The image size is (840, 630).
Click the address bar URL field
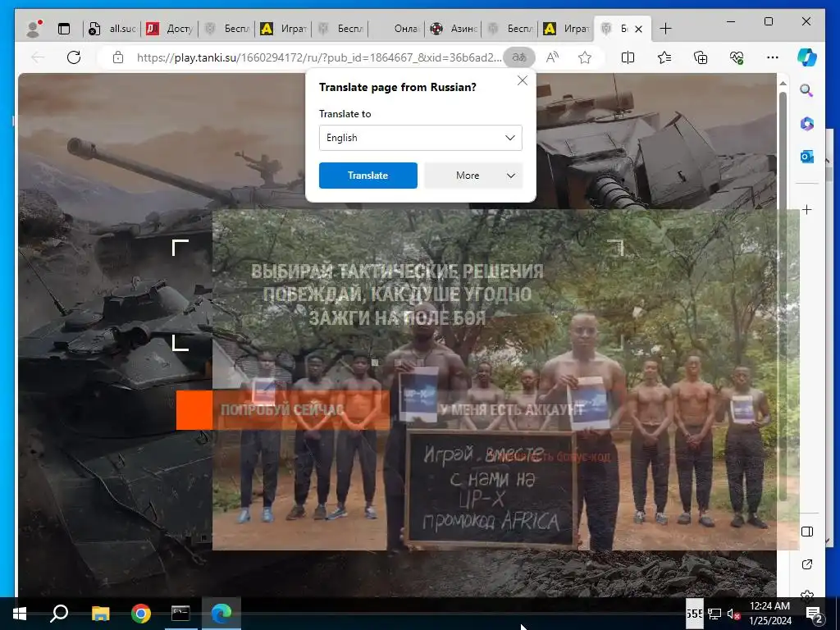pyautogui.click(x=319, y=57)
